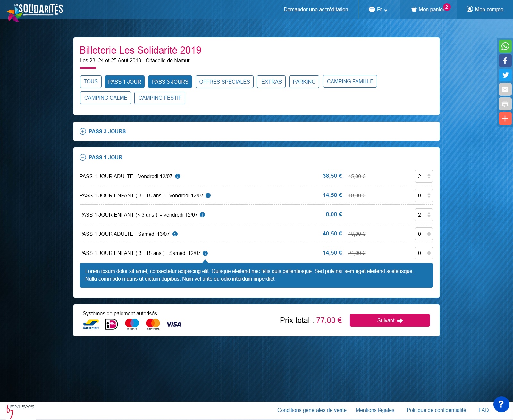Toggle the PASS 3 JOURS filter
513x420 pixels.
point(170,82)
